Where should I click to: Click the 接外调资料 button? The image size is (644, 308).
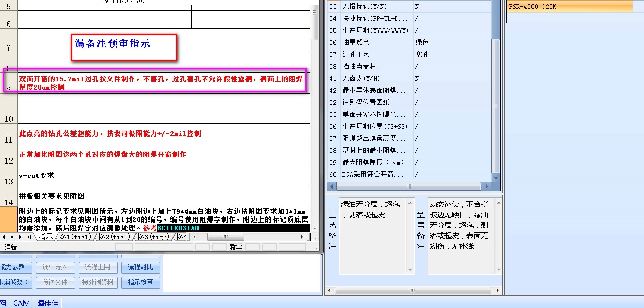[98, 282]
